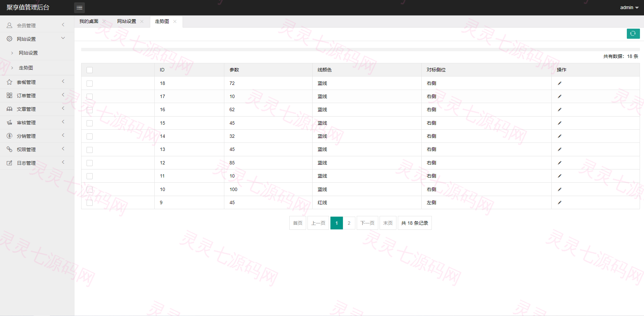Expand the 文章管理 menu chevron
644x316 pixels.
pos(63,108)
